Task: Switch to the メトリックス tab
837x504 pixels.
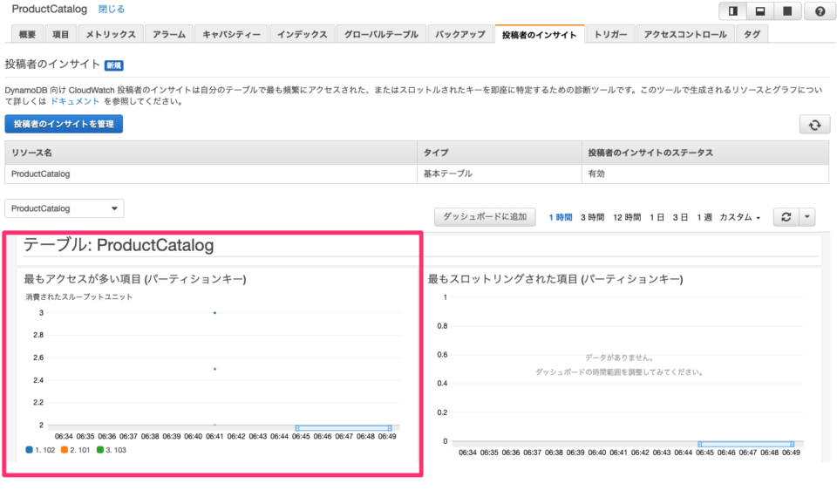Action: coord(110,35)
